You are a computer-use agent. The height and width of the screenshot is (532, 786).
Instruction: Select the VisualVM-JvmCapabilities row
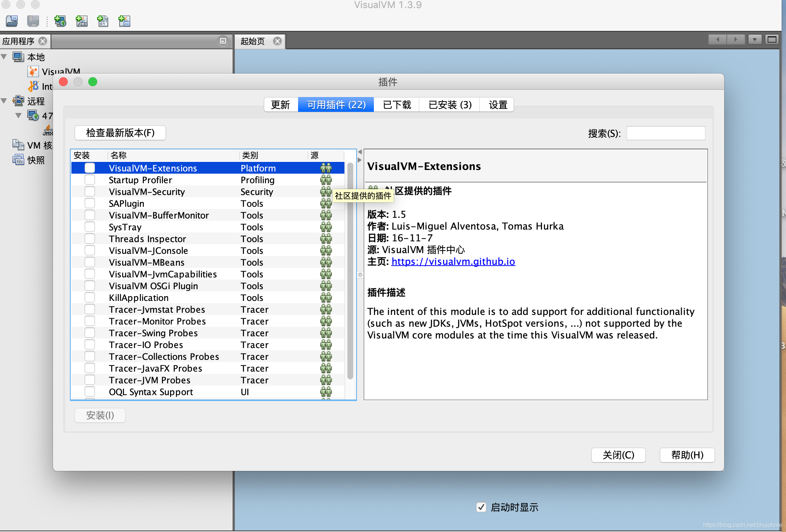[x=208, y=274]
